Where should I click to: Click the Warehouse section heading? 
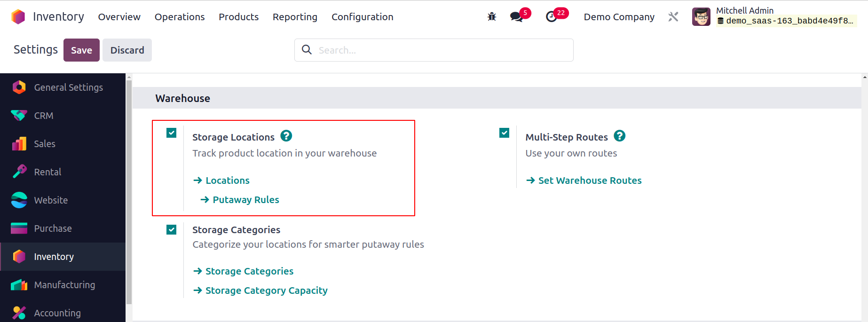[182, 98]
